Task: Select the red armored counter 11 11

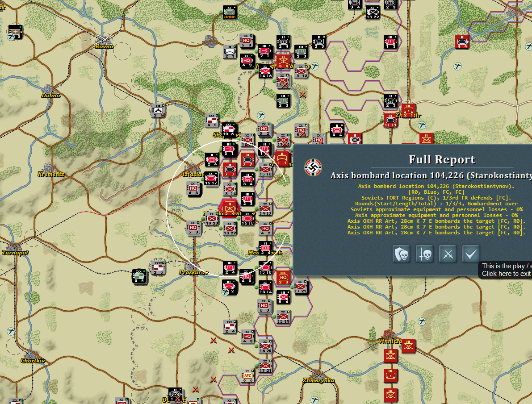Action: (x=390, y=120)
